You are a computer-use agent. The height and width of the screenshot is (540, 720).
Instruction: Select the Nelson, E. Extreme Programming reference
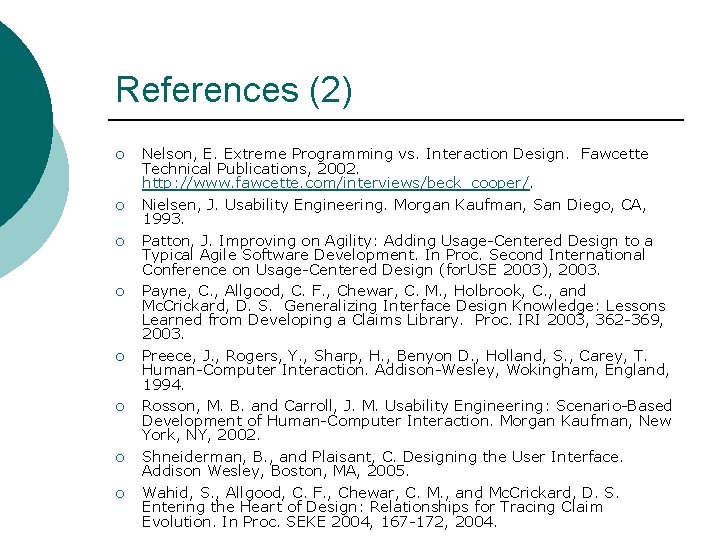click(x=395, y=168)
